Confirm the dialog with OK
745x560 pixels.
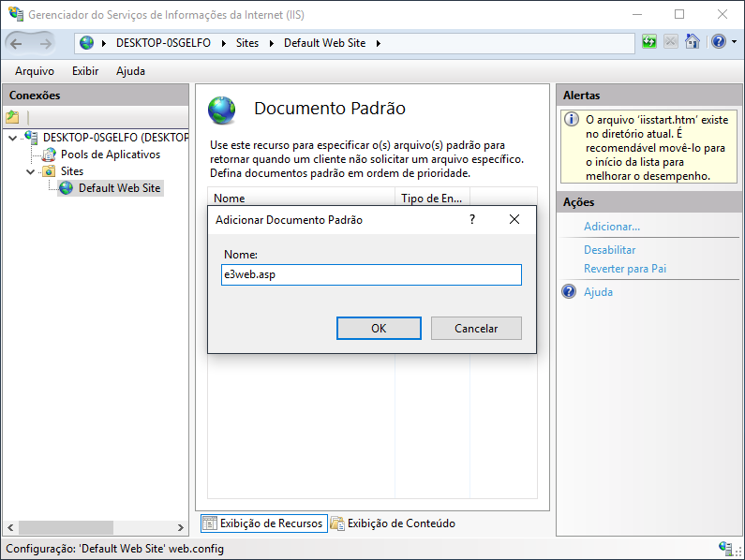click(379, 329)
